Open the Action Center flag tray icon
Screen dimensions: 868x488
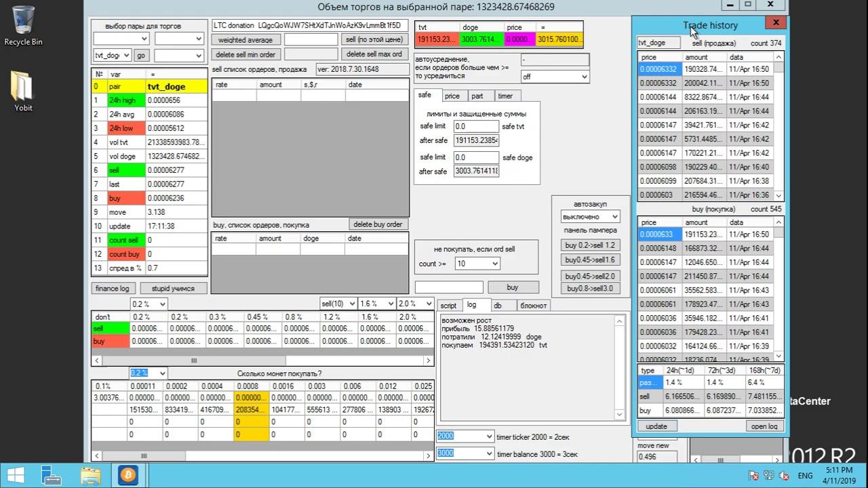pos(753,476)
